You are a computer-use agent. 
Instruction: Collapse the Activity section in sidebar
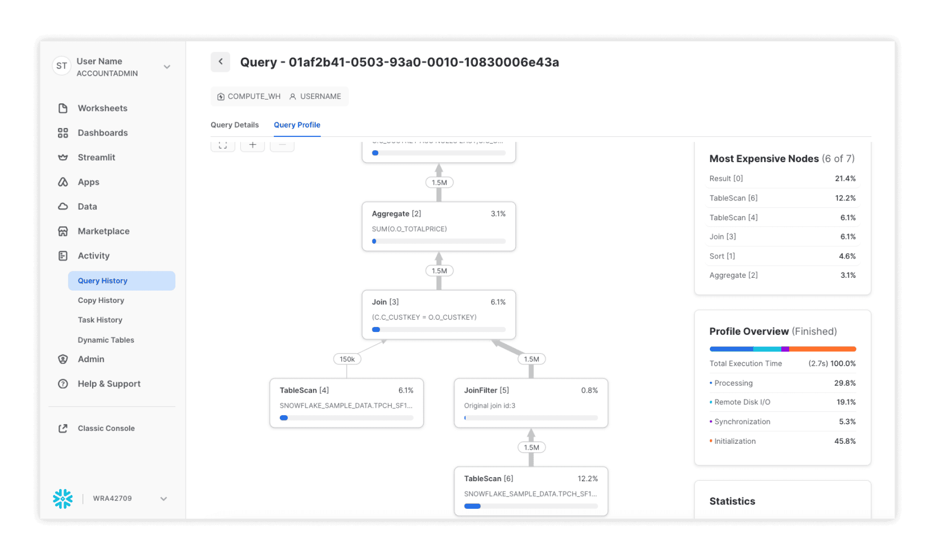94,256
